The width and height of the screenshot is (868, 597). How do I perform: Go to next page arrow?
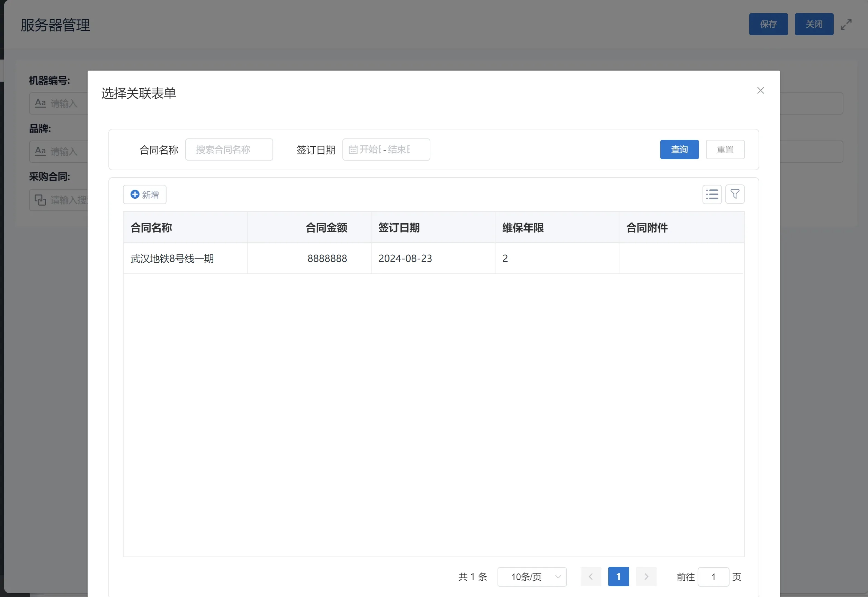[x=646, y=577]
